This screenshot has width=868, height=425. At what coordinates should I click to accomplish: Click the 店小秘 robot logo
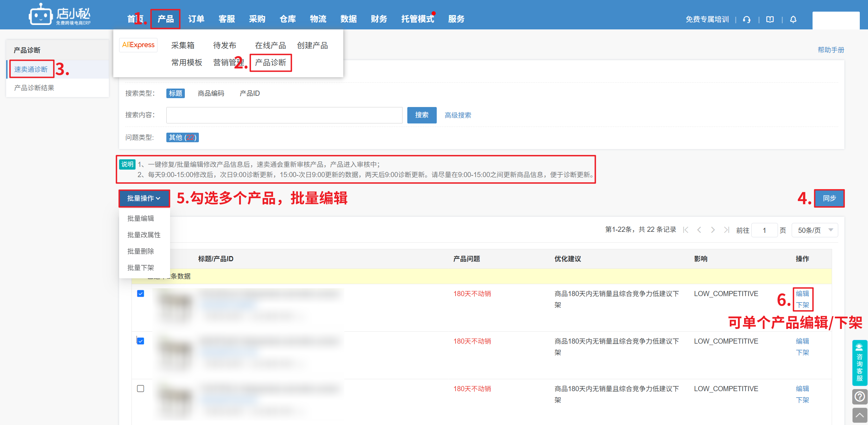[x=40, y=15]
